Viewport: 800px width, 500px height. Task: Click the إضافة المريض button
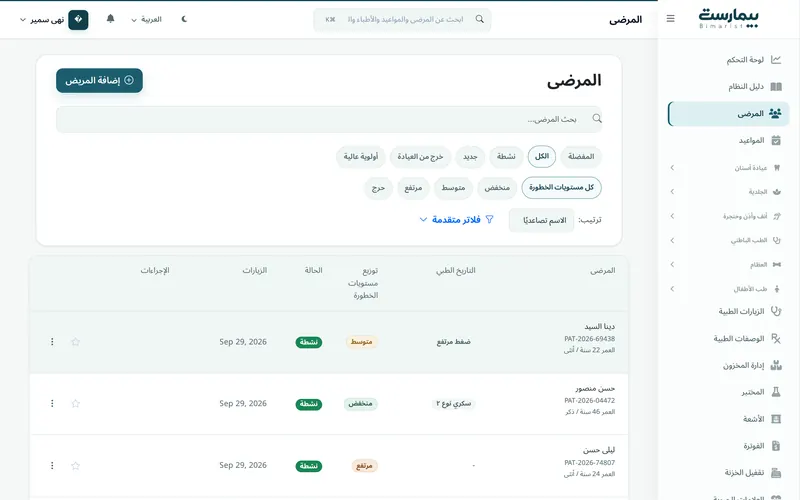click(x=99, y=81)
